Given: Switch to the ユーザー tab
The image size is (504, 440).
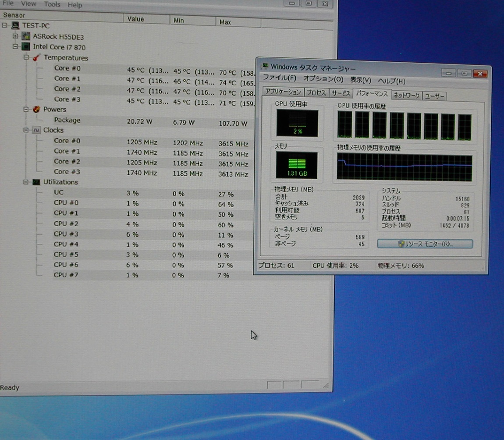Looking at the screenshot, I should (434, 96).
